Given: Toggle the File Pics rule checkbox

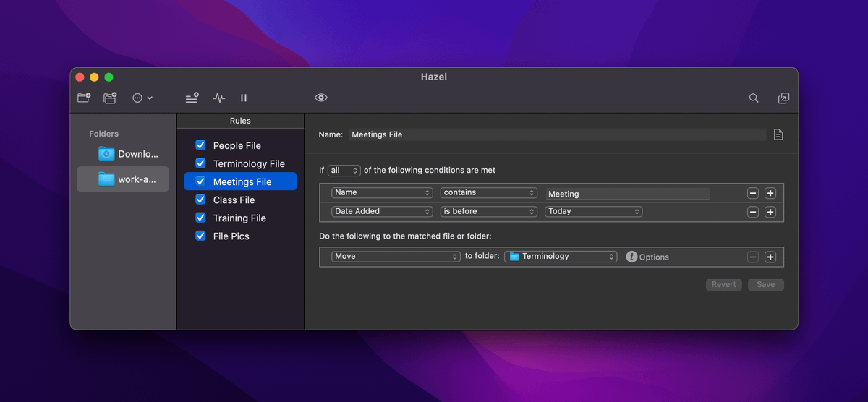Looking at the screenshot, I should (x=201, y=236).
